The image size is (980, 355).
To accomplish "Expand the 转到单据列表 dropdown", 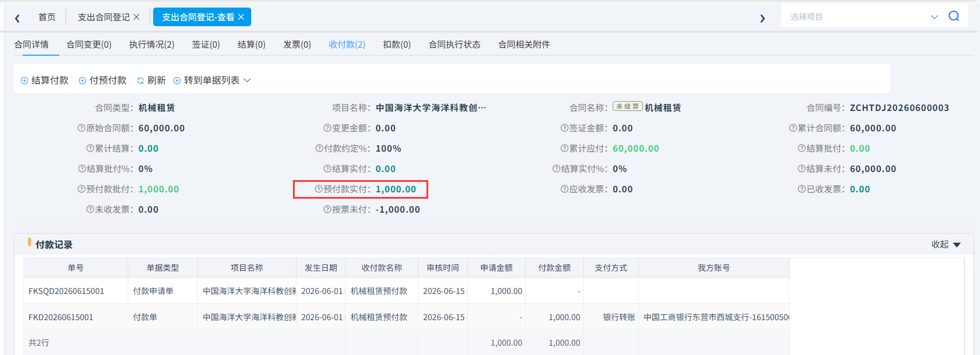I will (212, 80).
